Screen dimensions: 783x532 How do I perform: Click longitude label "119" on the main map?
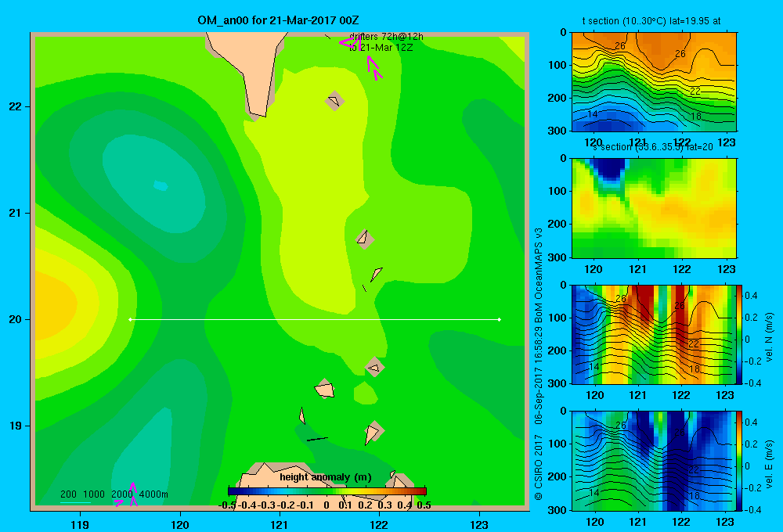[x=80, y=524]
